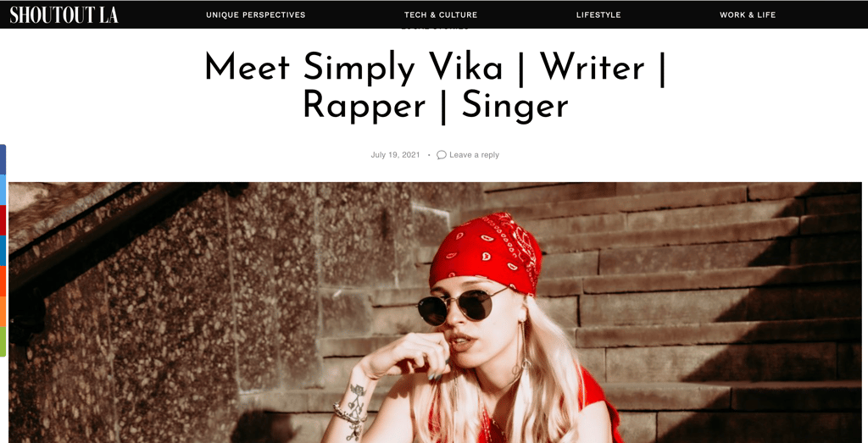
Task: Click the July 19, 2021 post date
Action: tap(395, 155)
